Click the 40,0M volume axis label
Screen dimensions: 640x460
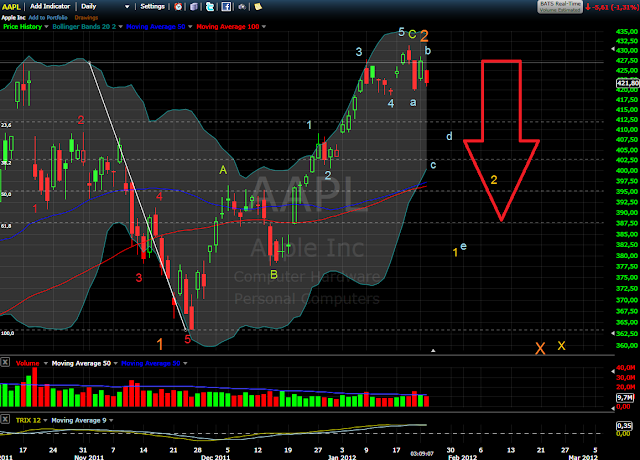click(626, 368)
